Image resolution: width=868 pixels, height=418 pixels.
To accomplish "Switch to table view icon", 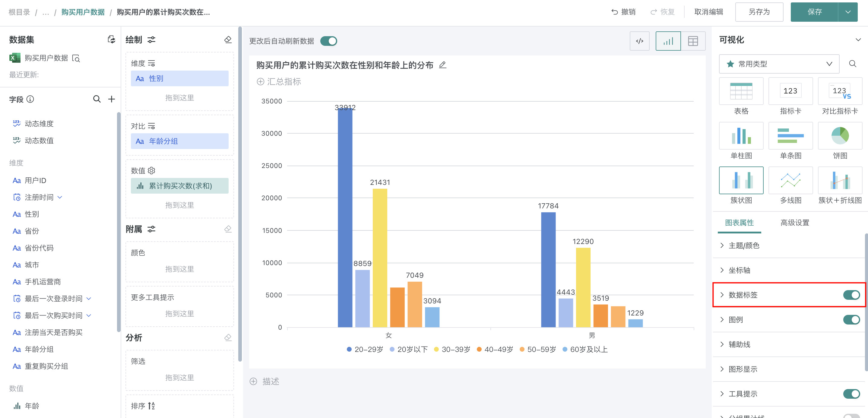I will [693, 41].
